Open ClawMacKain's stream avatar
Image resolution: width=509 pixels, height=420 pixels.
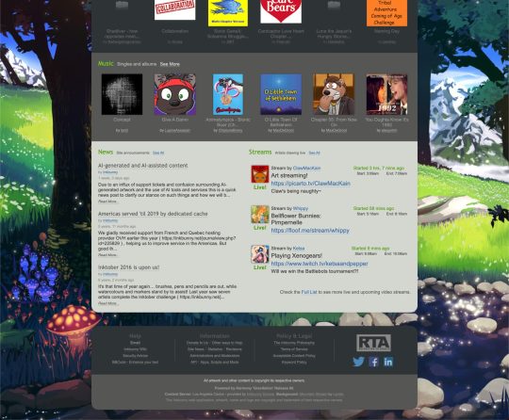pyautogui.click(x=260, y=174)
